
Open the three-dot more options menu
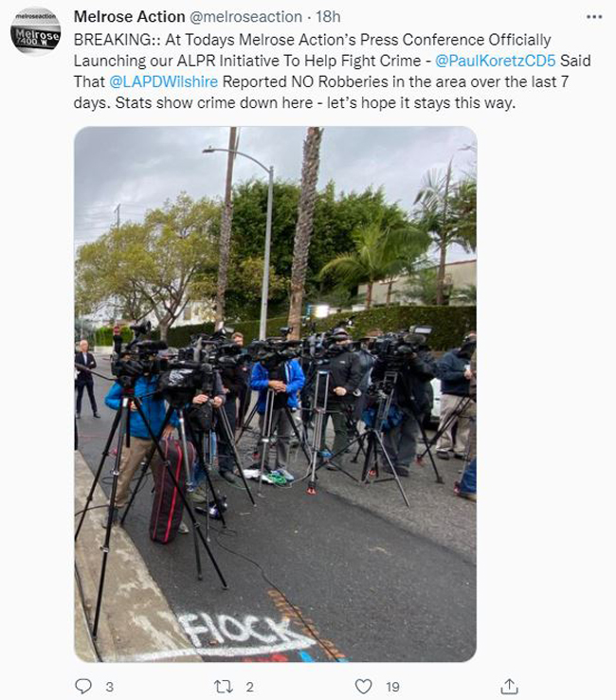[594, 17]
